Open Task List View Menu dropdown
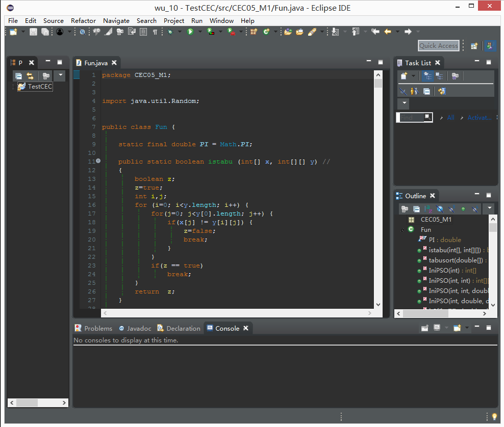The image size is (504, 427). click(x=405, y=103)
